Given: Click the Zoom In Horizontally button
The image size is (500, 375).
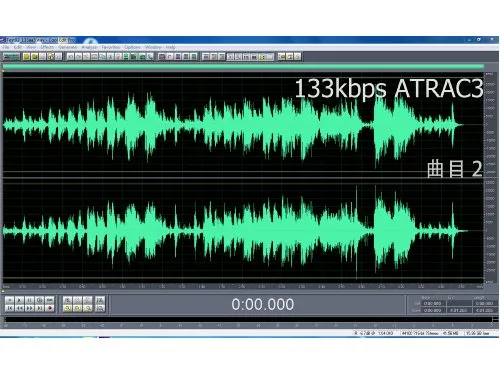Looking at the screenshot, I should click(x=68, y=300).
